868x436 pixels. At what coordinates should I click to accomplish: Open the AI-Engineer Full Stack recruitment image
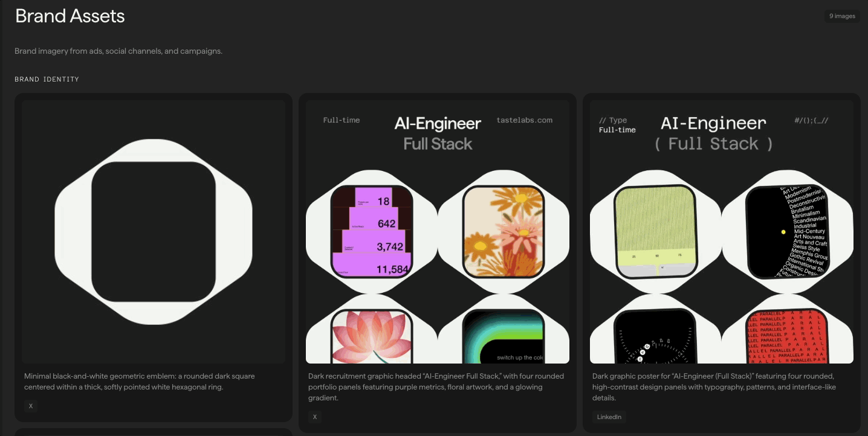[x=438, y=232]
